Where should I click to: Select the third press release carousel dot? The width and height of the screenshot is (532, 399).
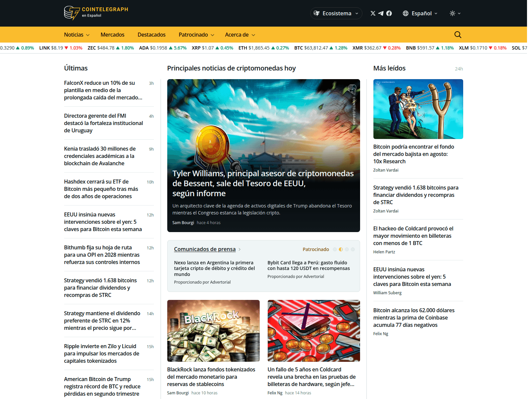[347, 249]
